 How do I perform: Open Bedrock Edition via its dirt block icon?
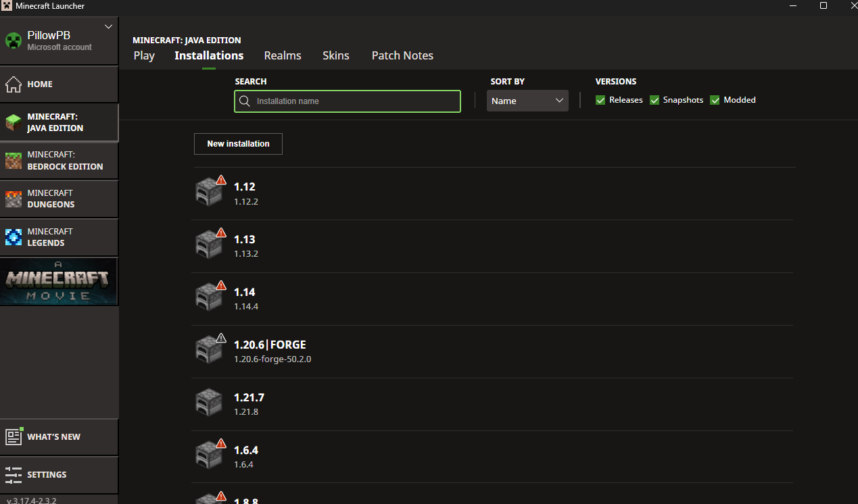click(x=14, y=161)
